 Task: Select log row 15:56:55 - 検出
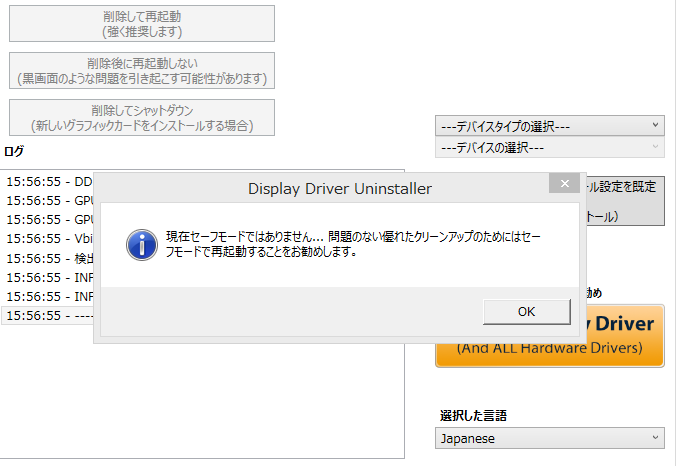tap(48, 259)
